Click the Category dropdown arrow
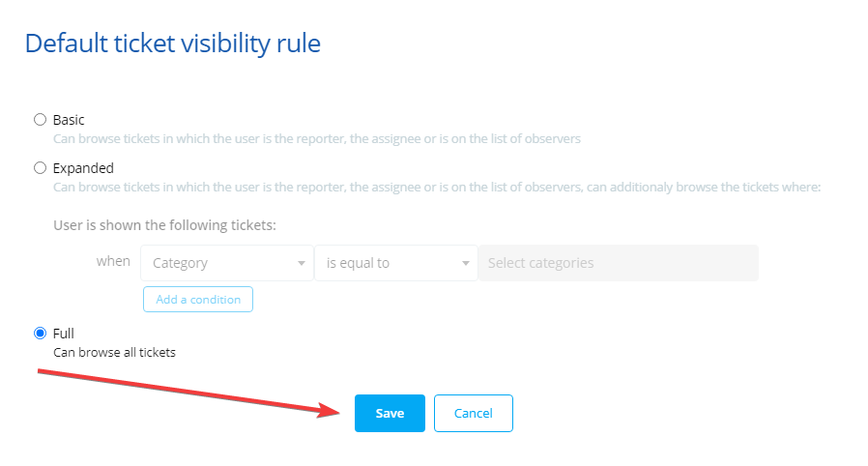The image size is (868, 466). tap(301, 263)
